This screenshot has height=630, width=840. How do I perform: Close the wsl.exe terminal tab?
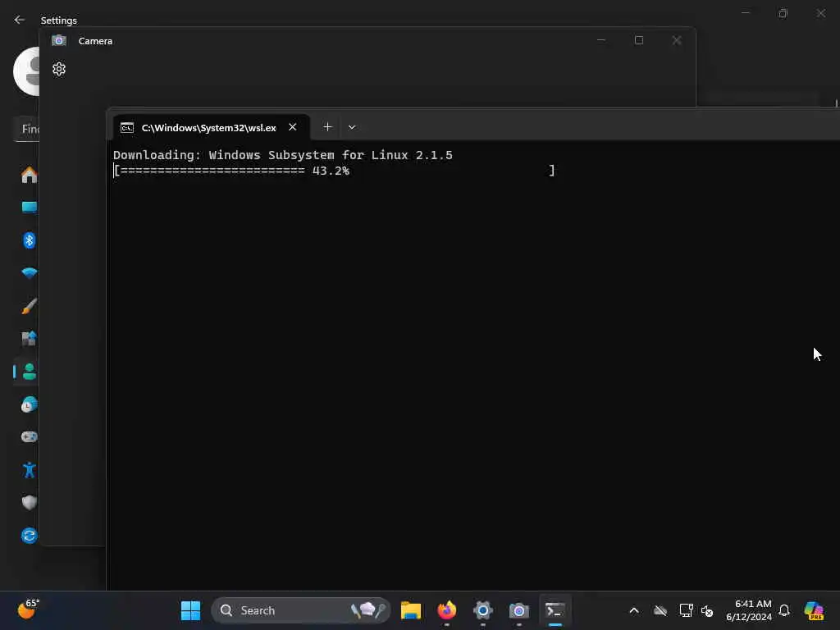click(293, 127)
